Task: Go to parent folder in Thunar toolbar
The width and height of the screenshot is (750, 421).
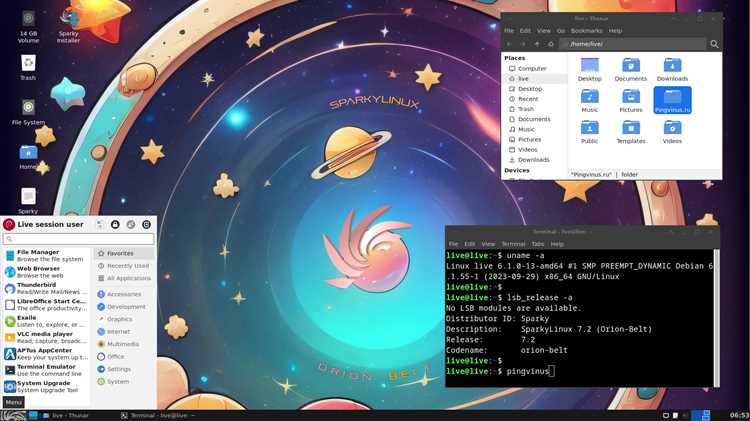Action: point(537,44)
